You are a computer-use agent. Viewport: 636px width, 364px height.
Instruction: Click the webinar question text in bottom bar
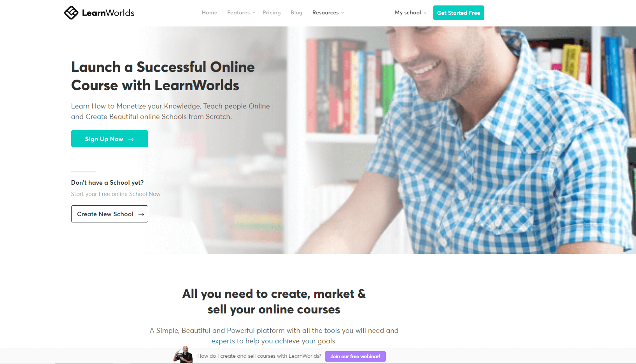pos(259,356)
